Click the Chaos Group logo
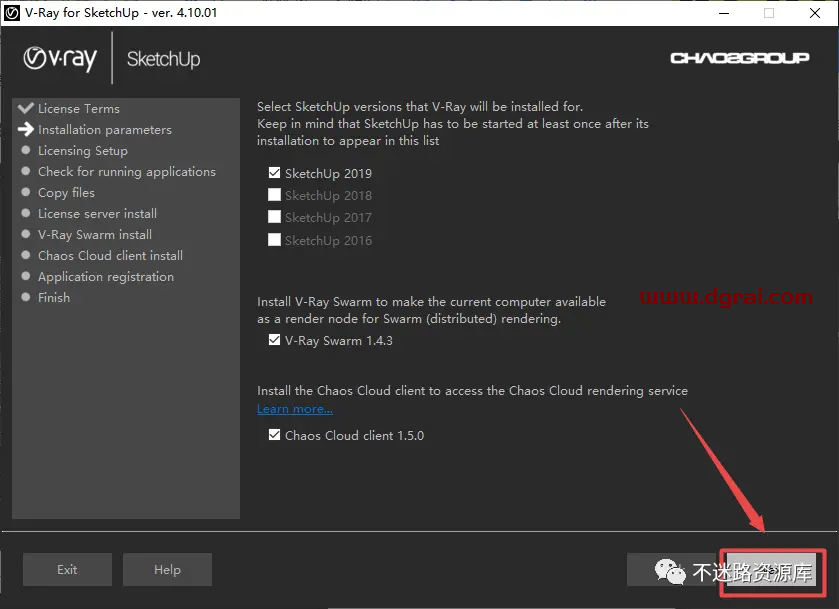Image resolution: width=839 pixels, height=609 pixels. coord(739,58)
